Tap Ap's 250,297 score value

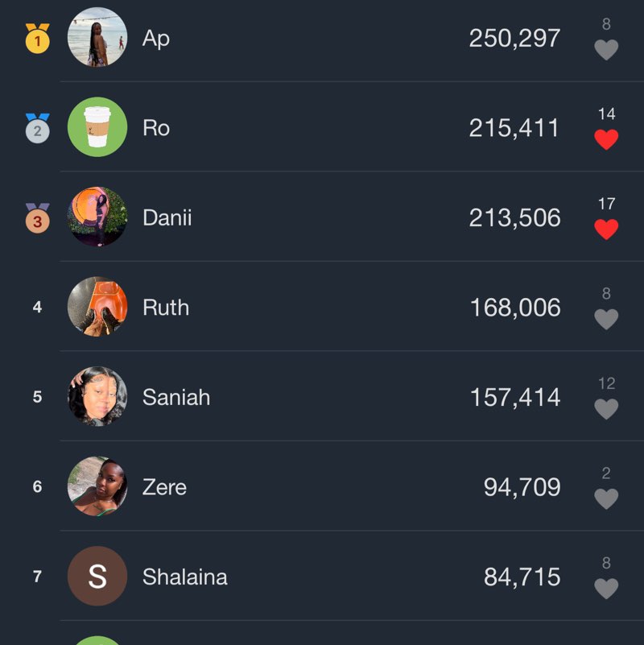tap(514, 38)
